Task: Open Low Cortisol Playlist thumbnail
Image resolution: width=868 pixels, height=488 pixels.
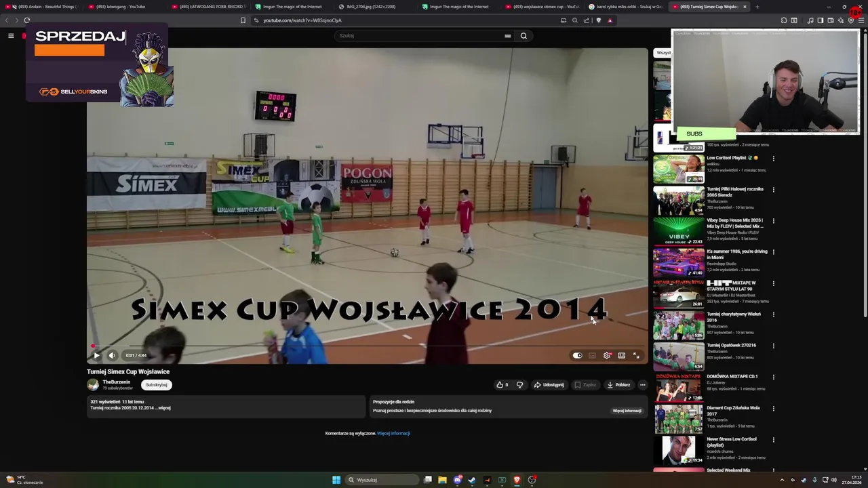Action: pos(679,169)
